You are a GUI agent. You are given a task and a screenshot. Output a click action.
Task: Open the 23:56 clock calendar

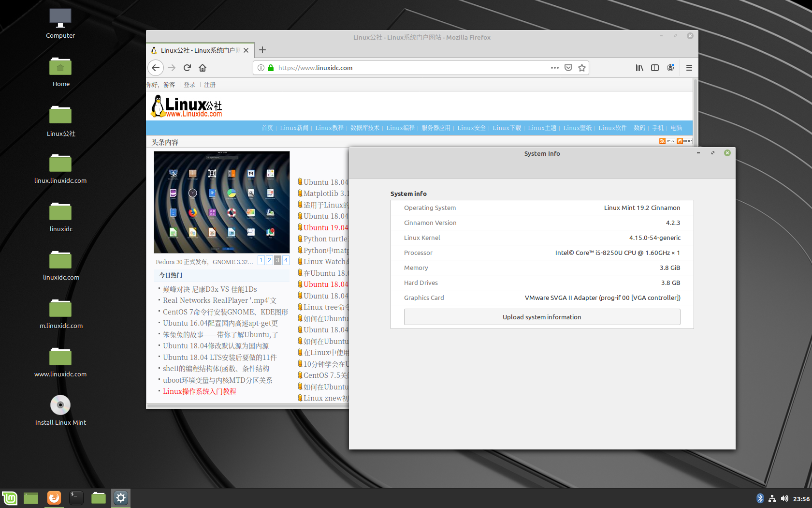[801, 499]
